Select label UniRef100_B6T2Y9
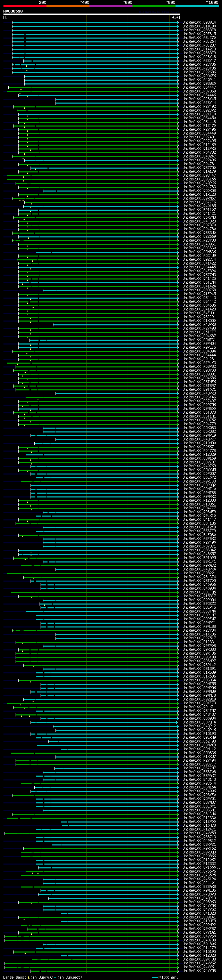The image size is (222, 980). (x=199, y=527)
